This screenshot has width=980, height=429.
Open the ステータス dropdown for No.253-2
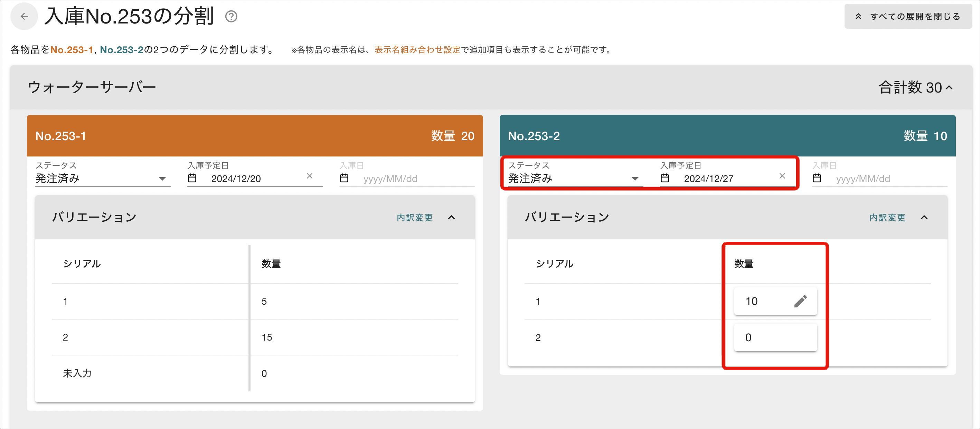575,178
